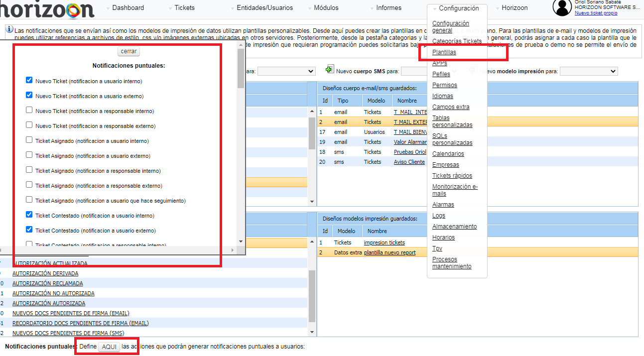Check Nuevo Ticket notificacion a responsable externo

pos(29,125)
